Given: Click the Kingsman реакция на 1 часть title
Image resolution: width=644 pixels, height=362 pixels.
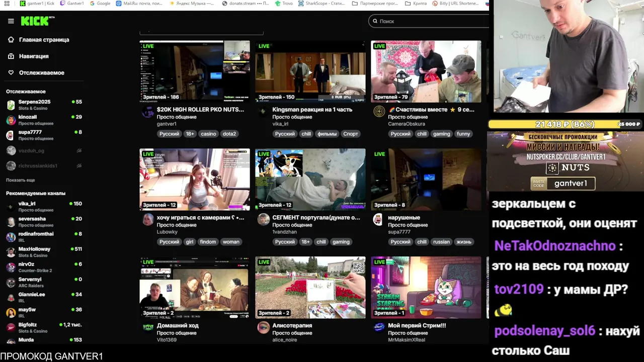Looking at the screenshot, I should [x=312, y=110].
